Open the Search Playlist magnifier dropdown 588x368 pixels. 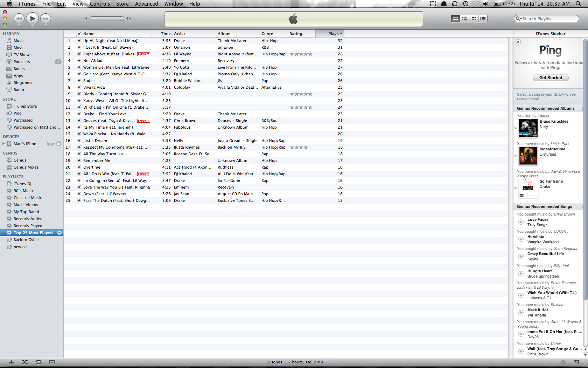point(518,19)
